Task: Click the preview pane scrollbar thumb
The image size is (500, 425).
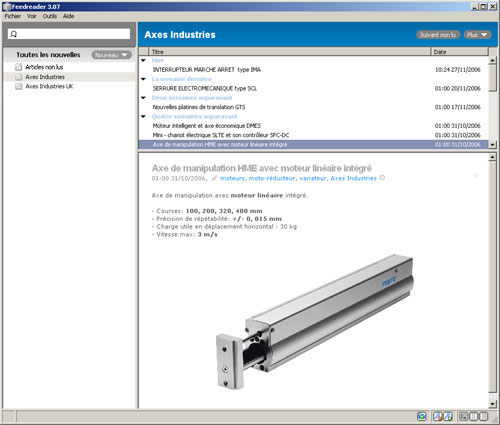Action: click(493, 277)
